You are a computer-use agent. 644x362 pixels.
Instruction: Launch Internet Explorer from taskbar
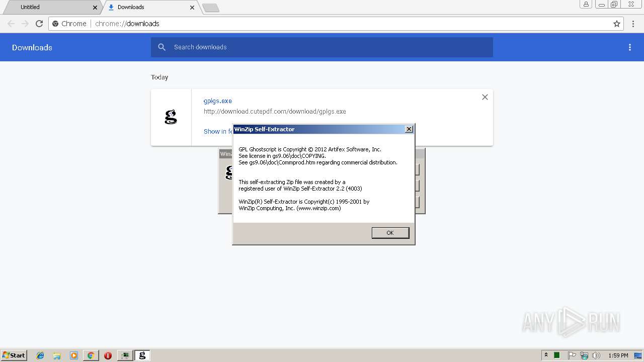[40, 355]
